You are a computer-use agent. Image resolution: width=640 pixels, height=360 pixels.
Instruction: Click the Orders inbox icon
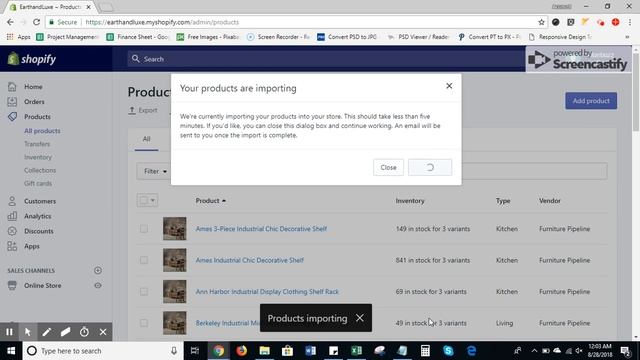(12, 102)
